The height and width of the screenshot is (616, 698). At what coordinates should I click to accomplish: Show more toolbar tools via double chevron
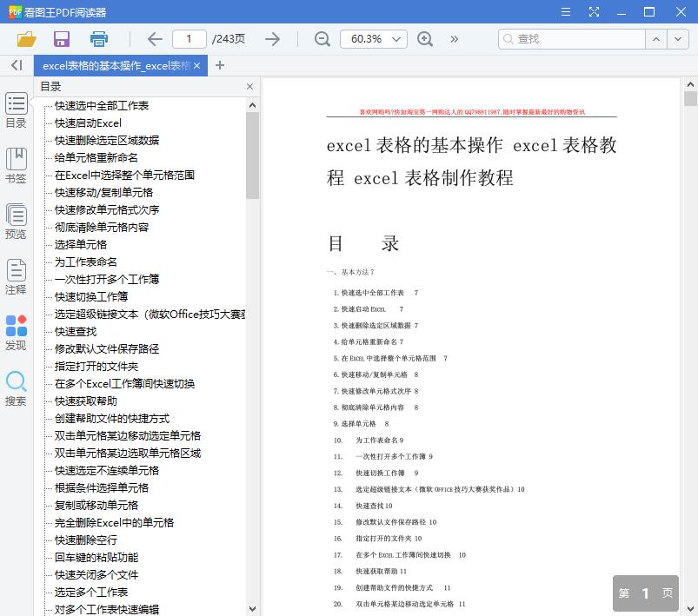(x=454, y=39)
